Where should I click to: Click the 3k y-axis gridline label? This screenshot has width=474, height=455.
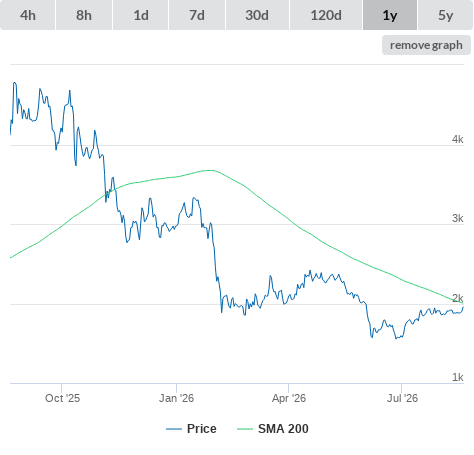[x=457, y=218]
